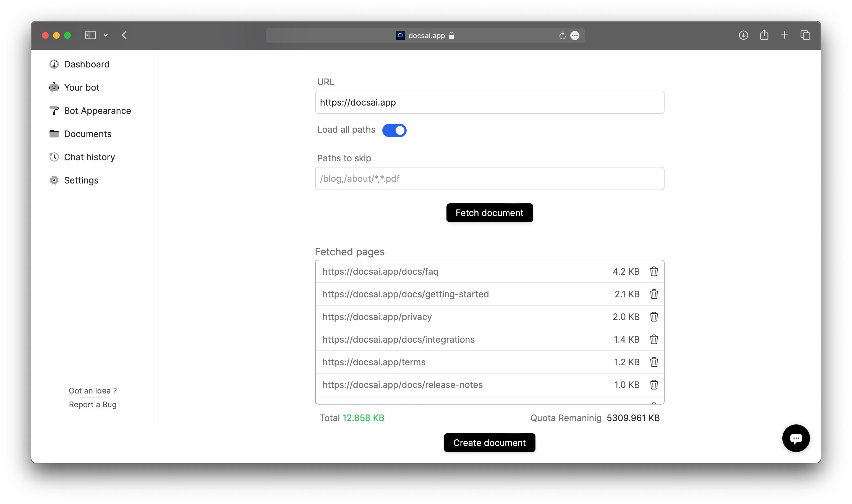Image resolution: width=852 pixels, height=504 pixels.
Task: Expand the sidebar dropdown chevron
Action: pyautogui.click(x=106, y=35)
